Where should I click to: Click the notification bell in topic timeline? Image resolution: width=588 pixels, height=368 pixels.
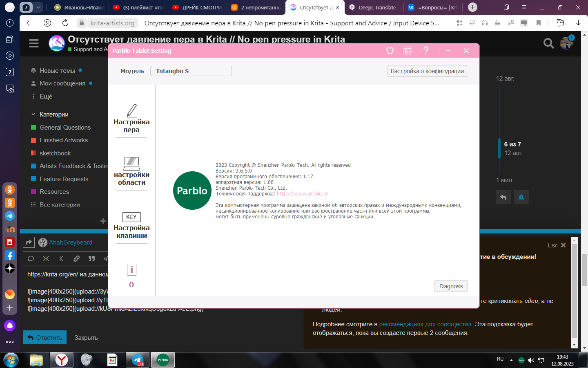tap(521, 197)
